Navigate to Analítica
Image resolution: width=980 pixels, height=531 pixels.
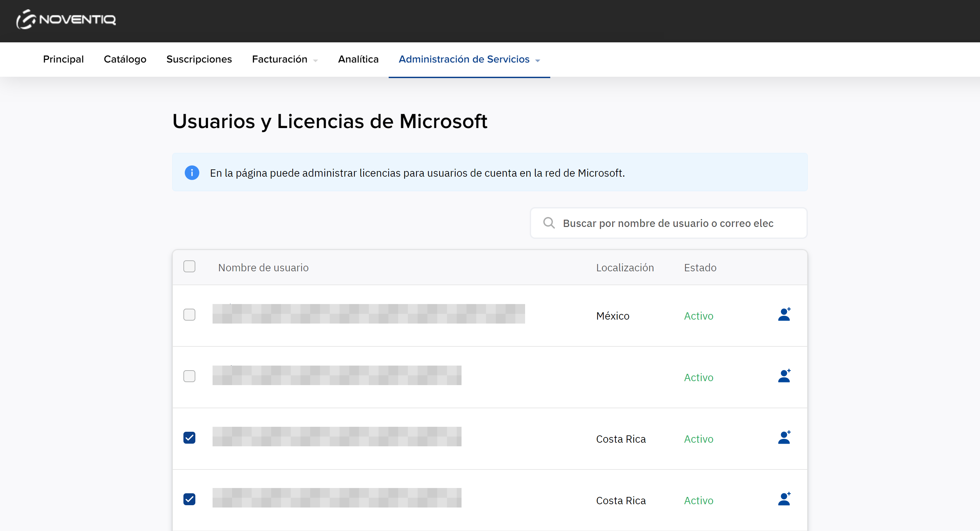tap(358, 59)
